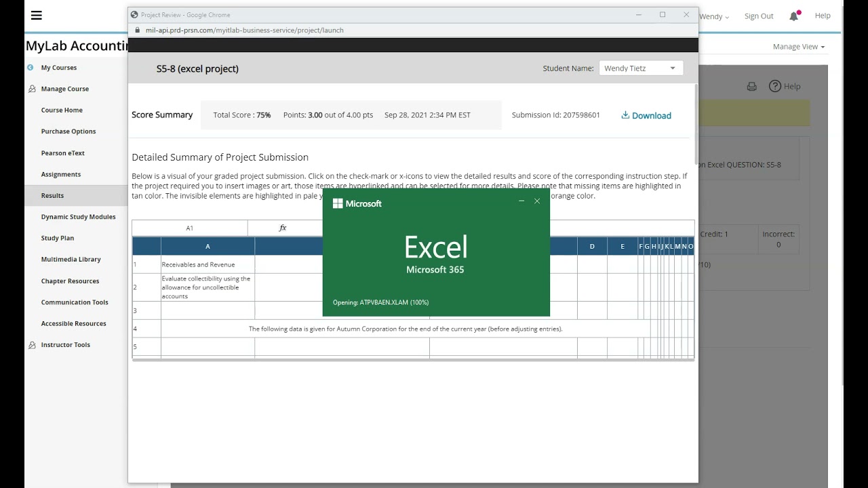Click the popup address bar URL
868x488 pixels.
245,30
